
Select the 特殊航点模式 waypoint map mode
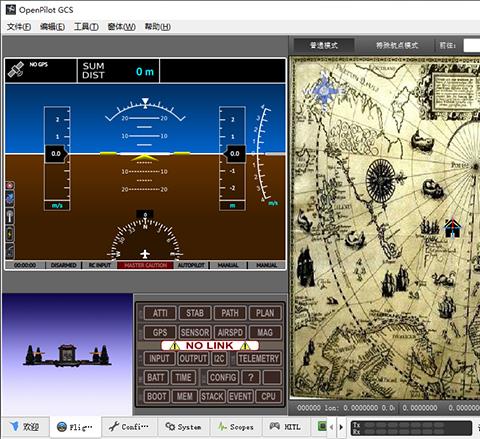397,45
